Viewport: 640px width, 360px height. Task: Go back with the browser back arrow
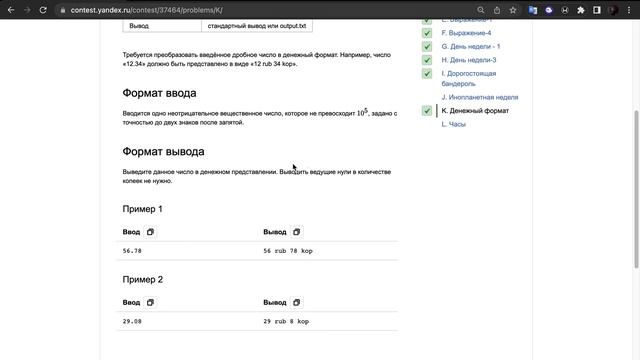coord(11,10)
